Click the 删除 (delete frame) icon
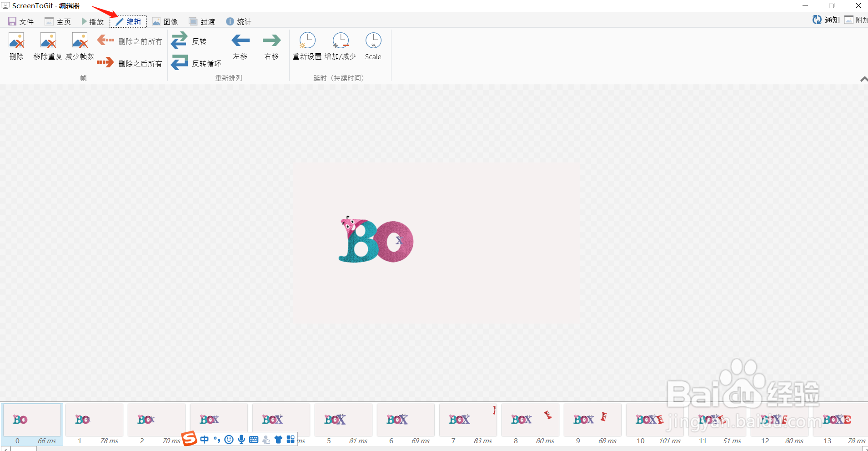This screenshot has height=451, width=868. click(16, 41)
